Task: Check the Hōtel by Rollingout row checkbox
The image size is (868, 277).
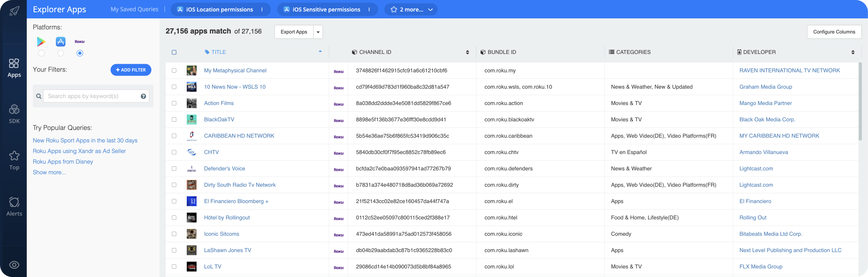Action: click(174, 217)
